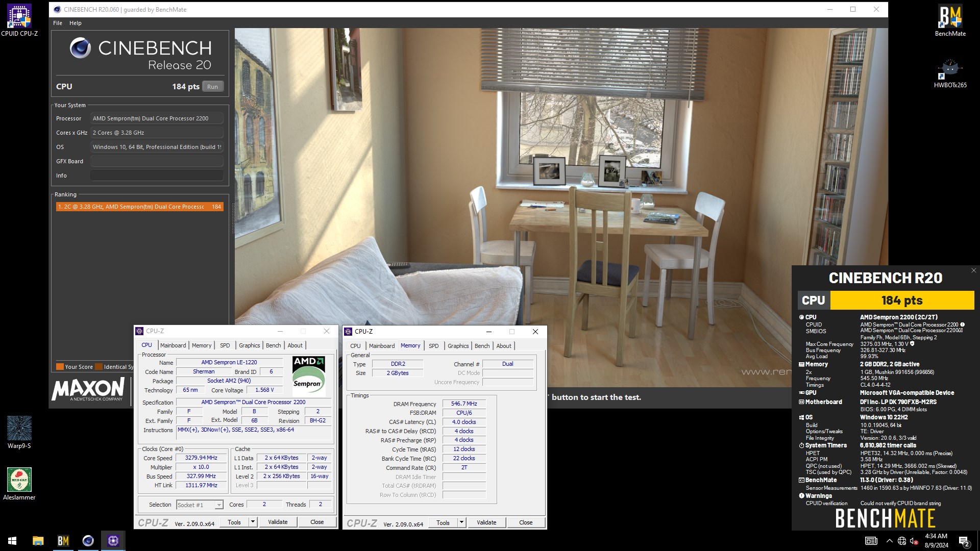The image size is (980, 551).
Task: Click the Processor field in Your System
Action: click(x=157, y=118)
